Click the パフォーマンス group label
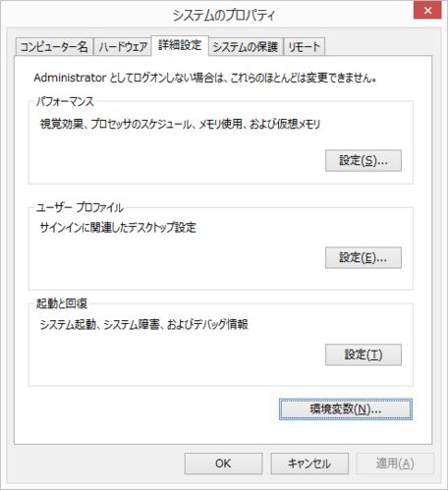Image resolution: width=448 pixels, height=491 pixels. coord(65,101)
